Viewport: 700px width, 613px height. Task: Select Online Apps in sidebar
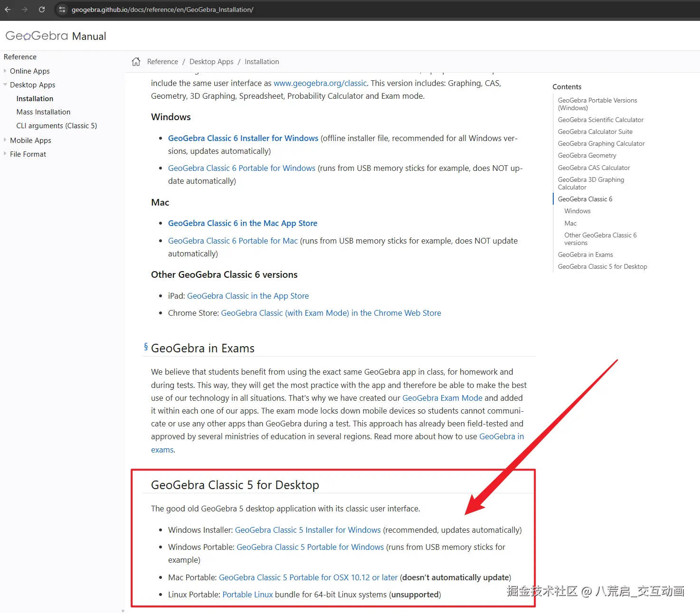pyautogui.click(x=30, y=71)
